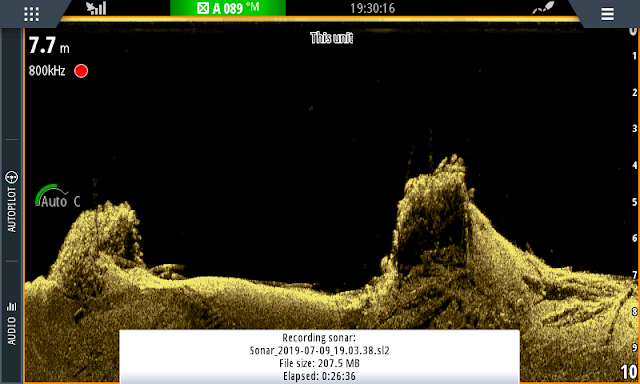Image resolution: width=640 pixels, height=384 pixels.
Task: Click the Auto C mode label
Action: (x=60, y=202)
